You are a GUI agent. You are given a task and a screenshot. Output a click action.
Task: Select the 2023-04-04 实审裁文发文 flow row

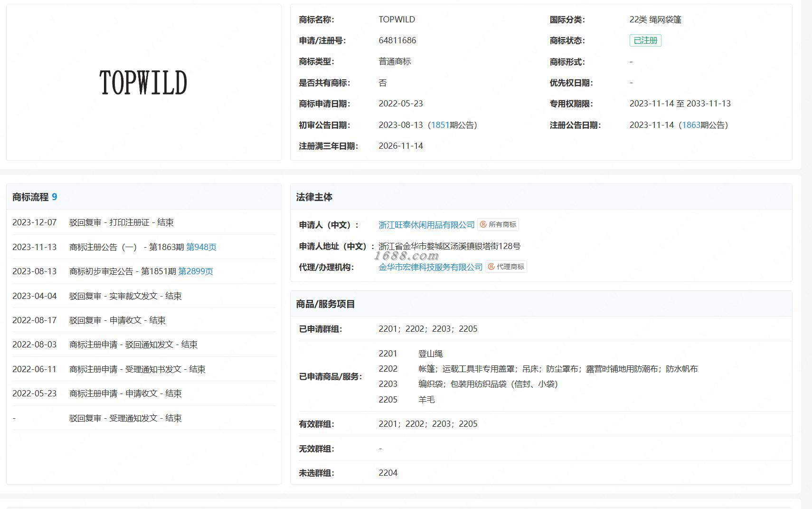click(143, 296)
